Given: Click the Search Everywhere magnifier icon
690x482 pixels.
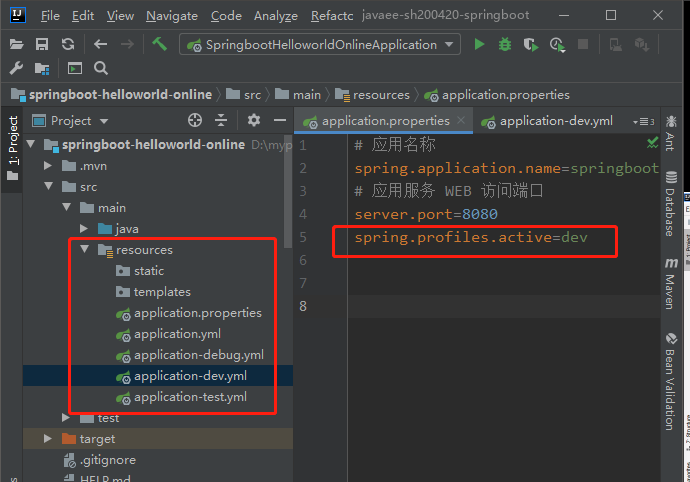Looking at the screenshot, I should click(101, 68).
